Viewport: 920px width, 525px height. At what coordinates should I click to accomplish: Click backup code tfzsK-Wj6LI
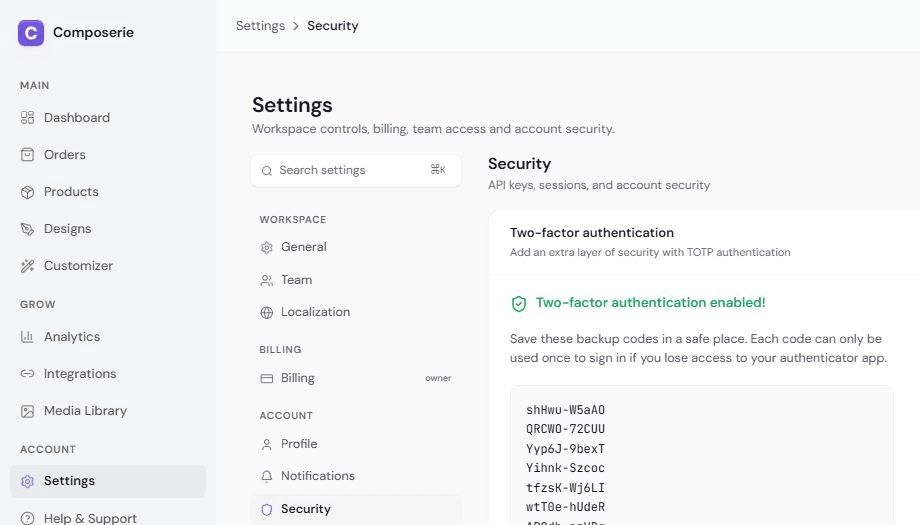(x=565, y=488)
